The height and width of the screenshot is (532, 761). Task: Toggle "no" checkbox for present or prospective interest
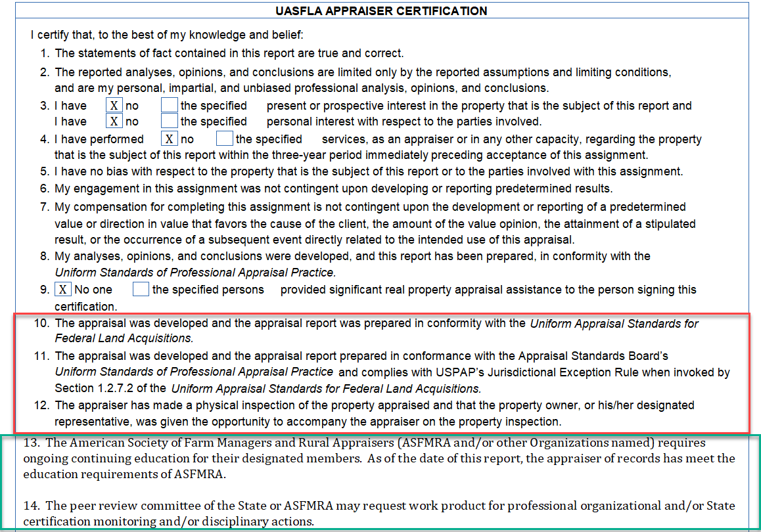[114, 106]
